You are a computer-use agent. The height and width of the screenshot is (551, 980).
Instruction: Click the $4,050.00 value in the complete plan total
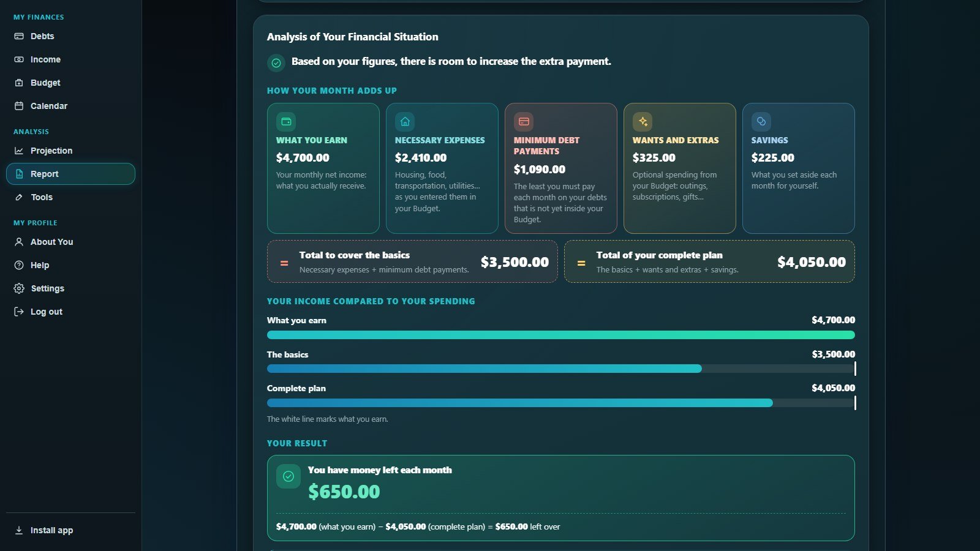click(812, 262)
